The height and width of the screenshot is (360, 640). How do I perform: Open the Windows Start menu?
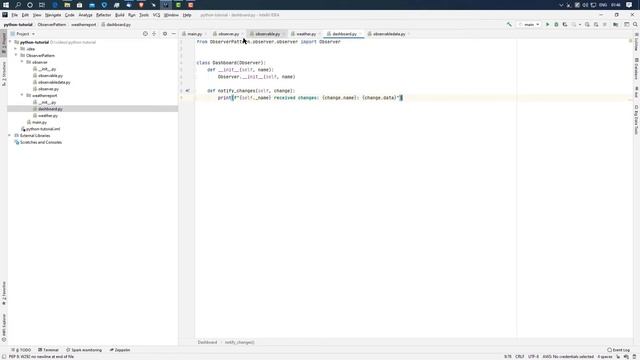click(6, 5)
